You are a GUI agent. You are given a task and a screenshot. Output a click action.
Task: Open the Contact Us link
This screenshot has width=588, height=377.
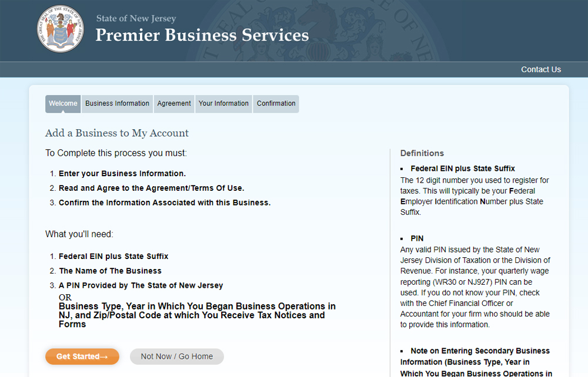pyautogui.click(x=541, y=70)
